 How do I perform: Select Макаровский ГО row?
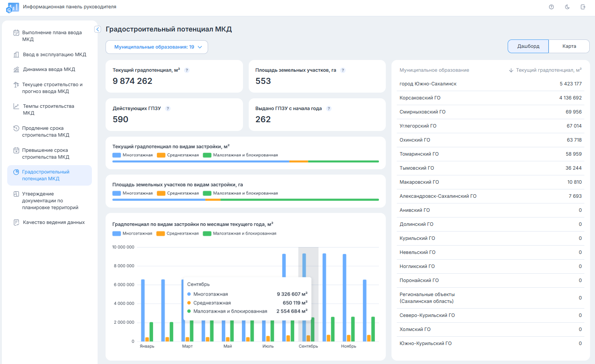(491, 182)
